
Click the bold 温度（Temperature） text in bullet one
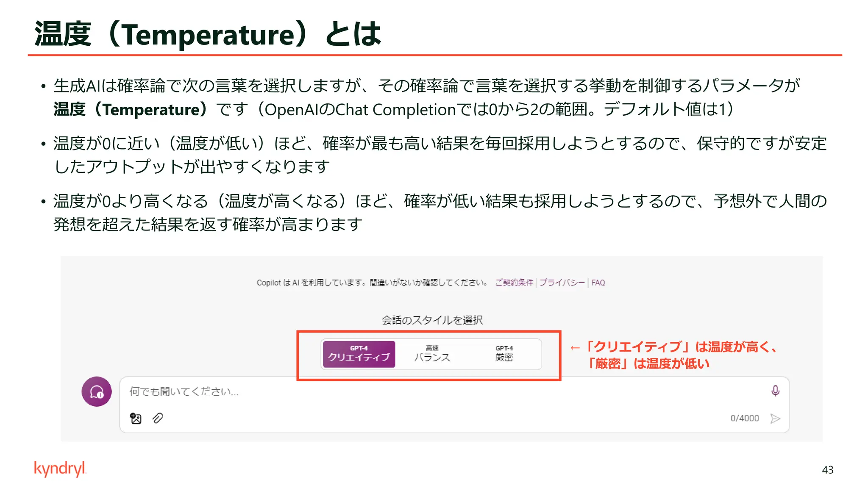tap(131, 109)
